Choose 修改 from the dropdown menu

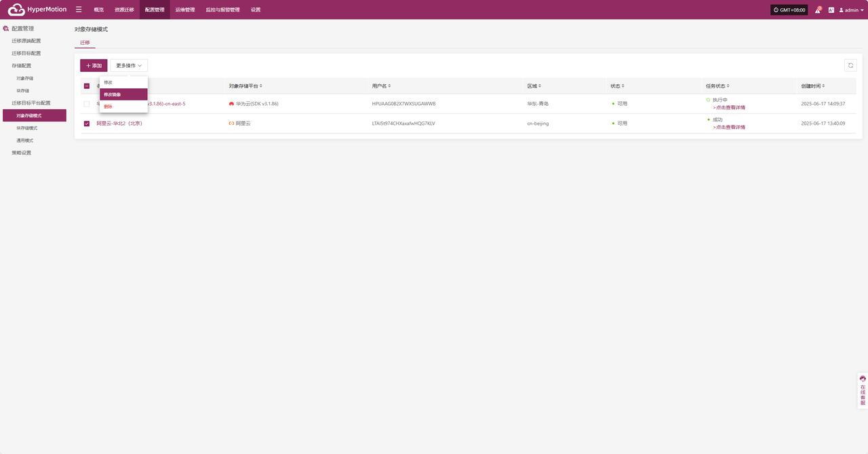click(123, 82)
